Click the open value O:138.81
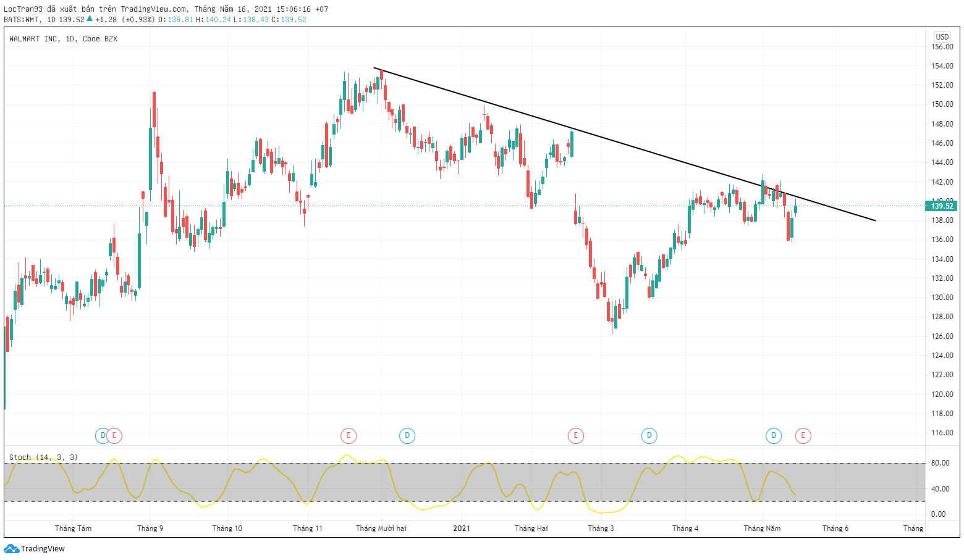Viewport: 964px width, 560px height. 176,20
